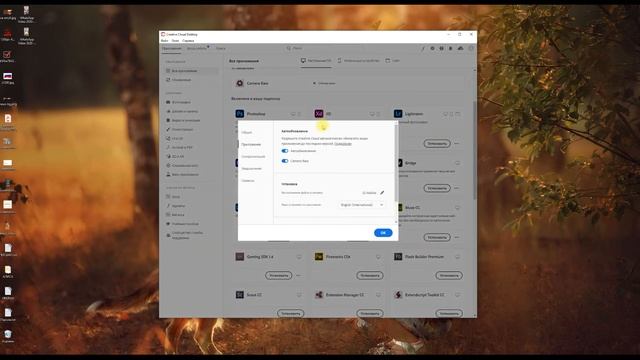Click the main app list vertical scrollbar
The height and width of the screenshot is (360, 640).
coord(474,151)
